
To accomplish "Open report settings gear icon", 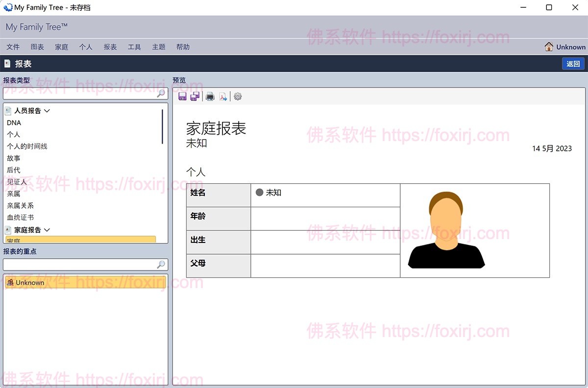I will click(x=238, y=97).
